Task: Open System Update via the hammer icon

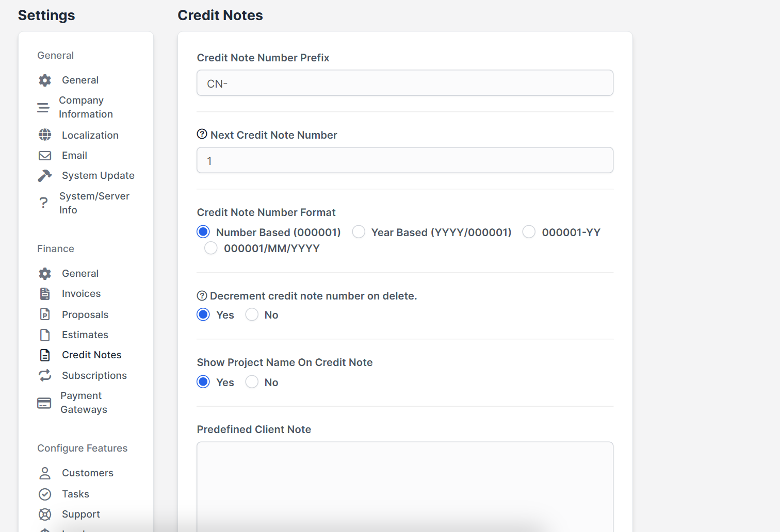Action: pos(45,176)
